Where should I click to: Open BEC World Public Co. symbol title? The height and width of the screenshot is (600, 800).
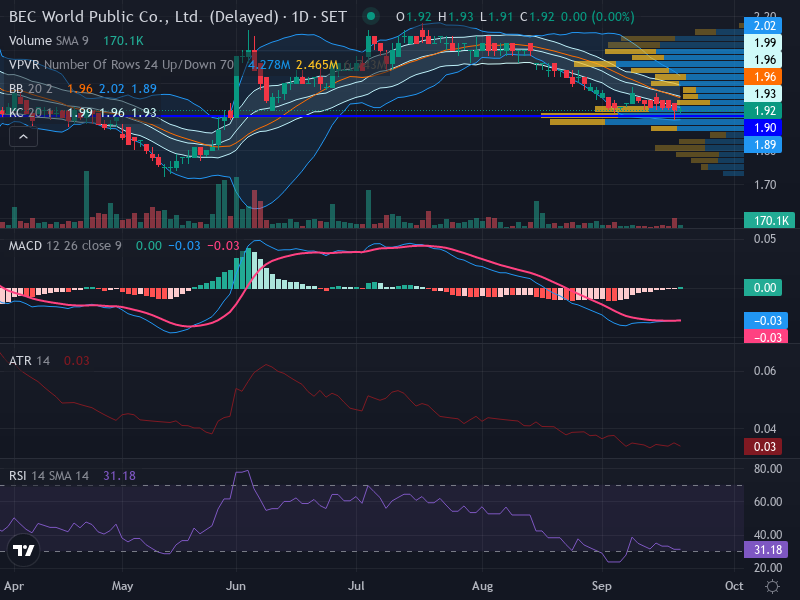[143, 17]
